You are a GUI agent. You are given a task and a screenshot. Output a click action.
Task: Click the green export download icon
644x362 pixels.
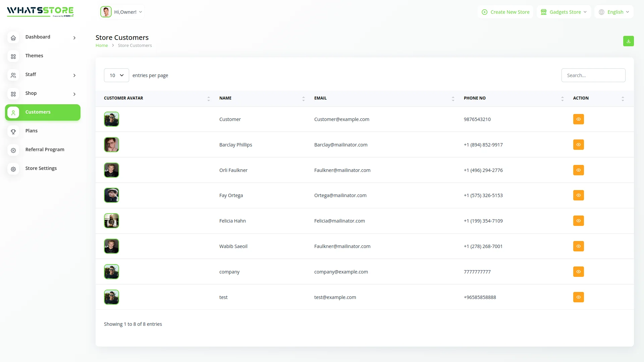click(628, 41)
